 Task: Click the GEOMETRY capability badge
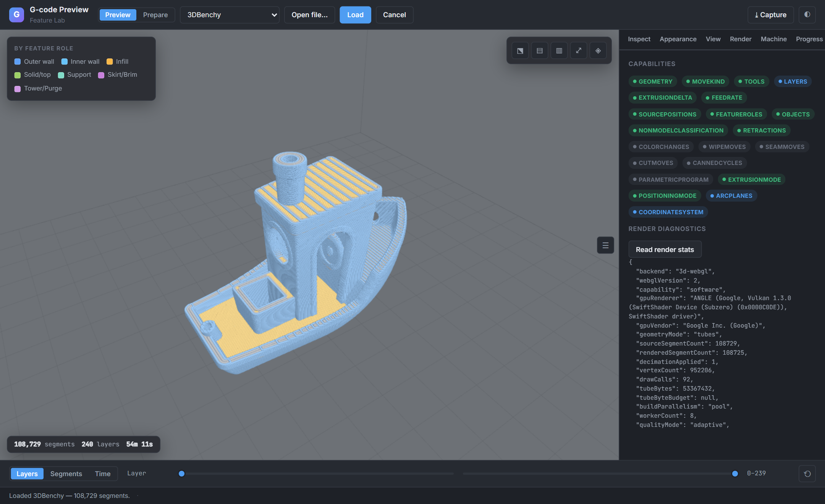tap(652, 81)
